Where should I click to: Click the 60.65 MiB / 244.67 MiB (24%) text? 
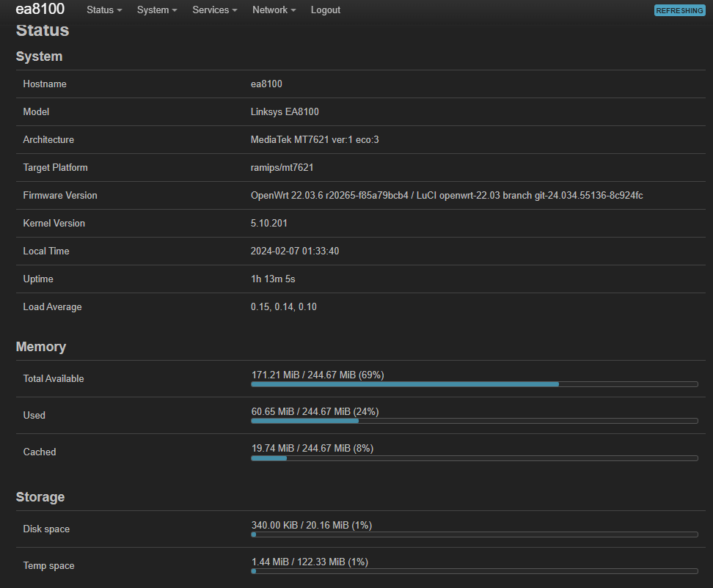315,412
